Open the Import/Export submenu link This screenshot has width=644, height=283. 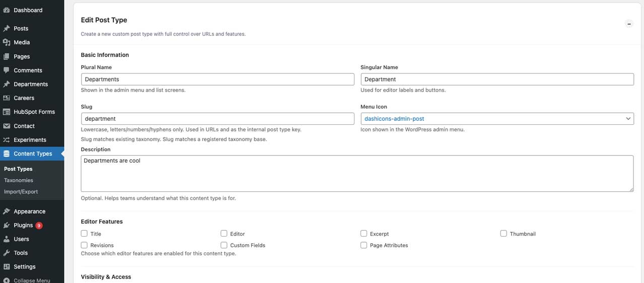21,192
